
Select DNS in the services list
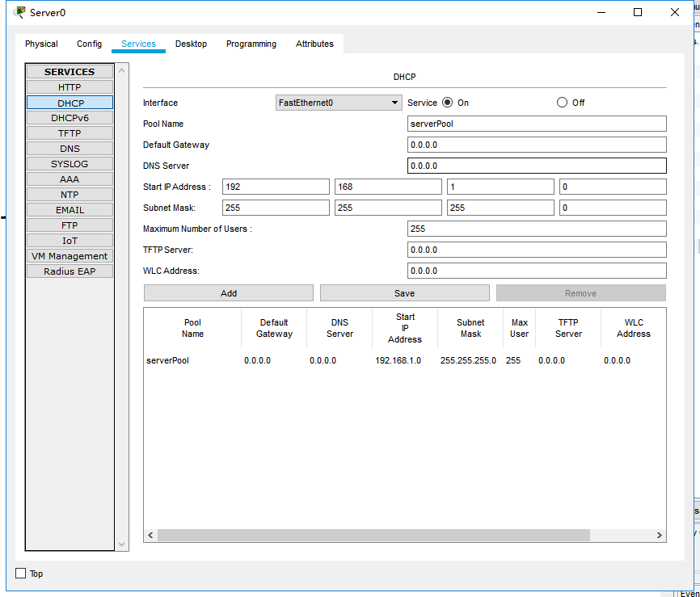pyautogui.click(x=70, y=149)
